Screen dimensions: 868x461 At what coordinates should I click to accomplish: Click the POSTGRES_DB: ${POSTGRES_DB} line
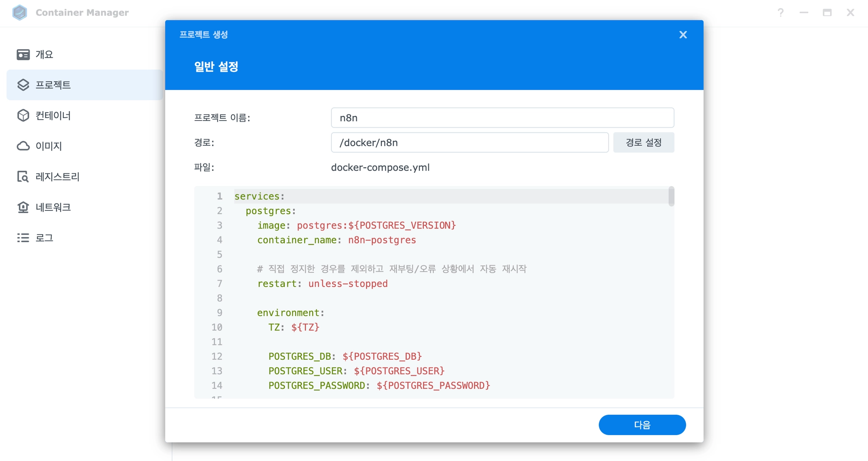(x=345, y=356)
